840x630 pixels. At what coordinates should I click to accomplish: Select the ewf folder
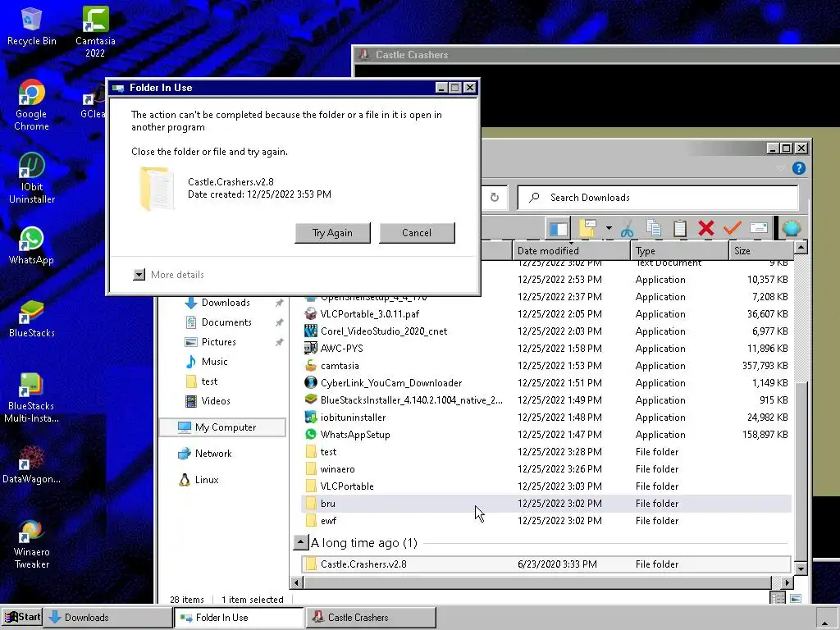(x=546, y=521)
